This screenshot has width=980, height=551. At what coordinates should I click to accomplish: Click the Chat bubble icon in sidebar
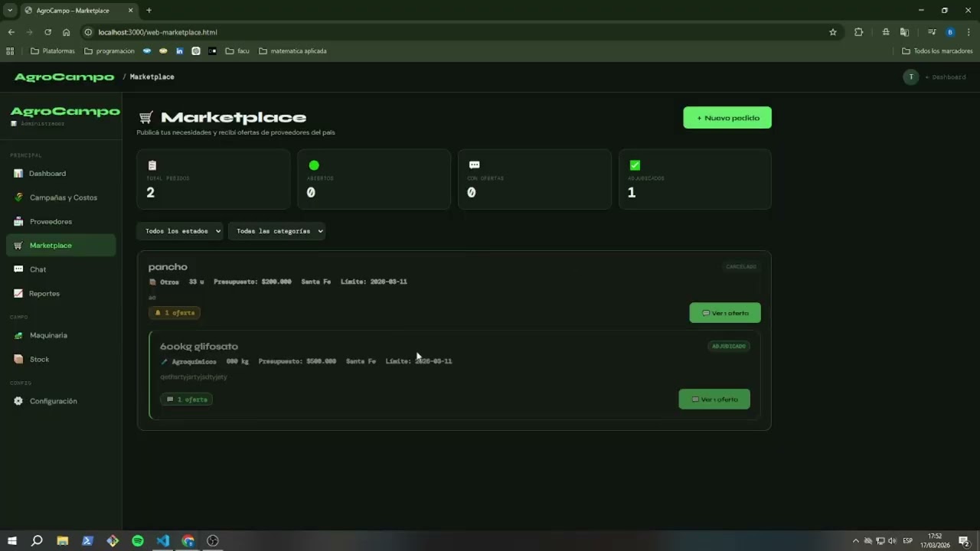point(18,269)
